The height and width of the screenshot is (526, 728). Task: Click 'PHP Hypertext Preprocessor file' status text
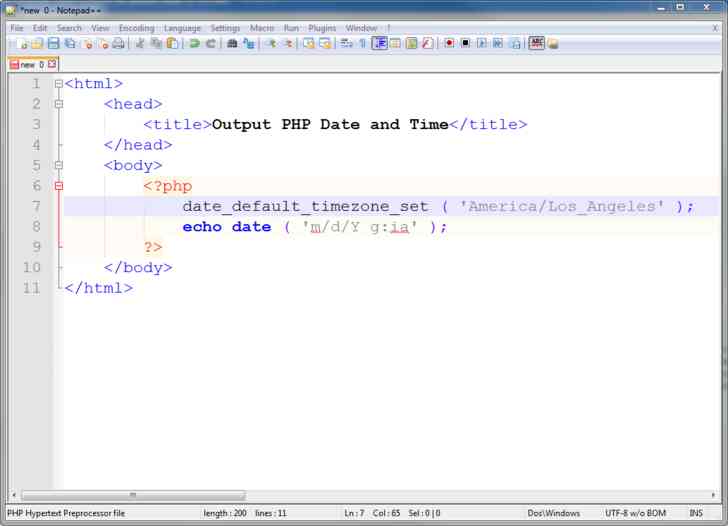66,513
